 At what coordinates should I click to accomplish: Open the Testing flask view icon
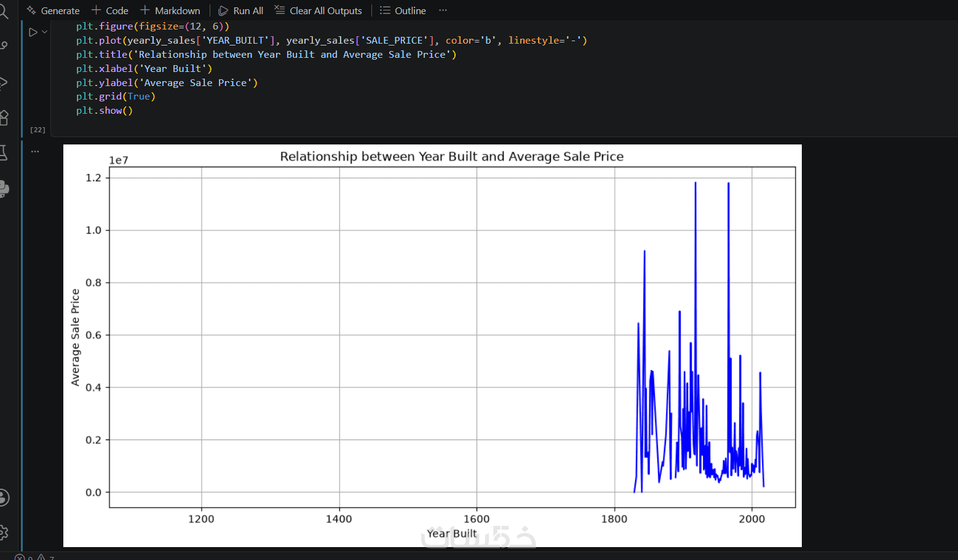(3, 153)
